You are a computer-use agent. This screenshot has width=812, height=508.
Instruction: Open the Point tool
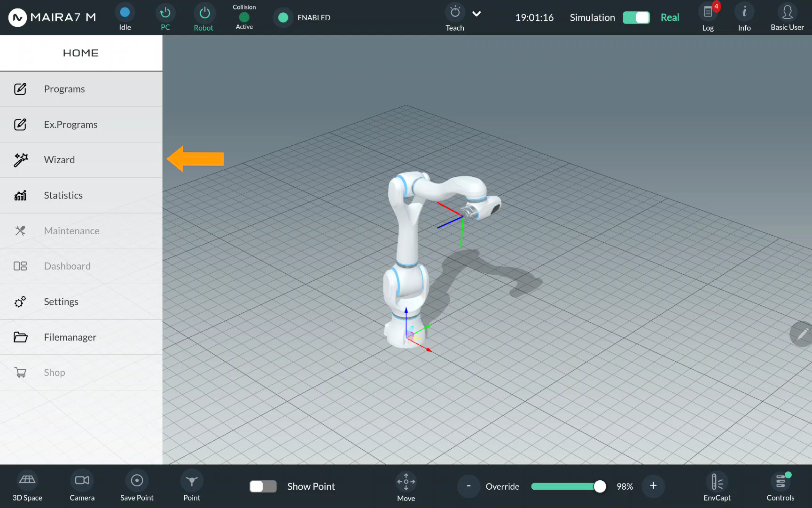192,486
